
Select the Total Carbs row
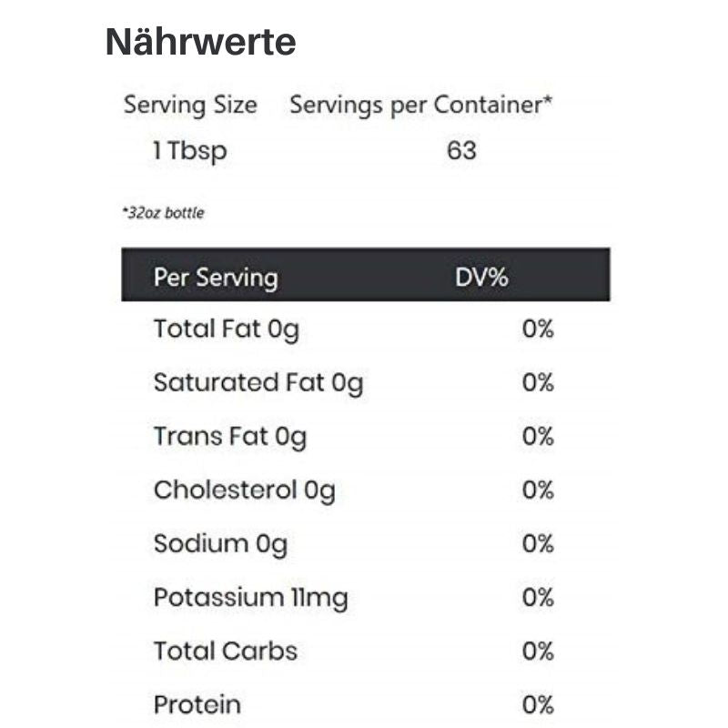[366, 651]
